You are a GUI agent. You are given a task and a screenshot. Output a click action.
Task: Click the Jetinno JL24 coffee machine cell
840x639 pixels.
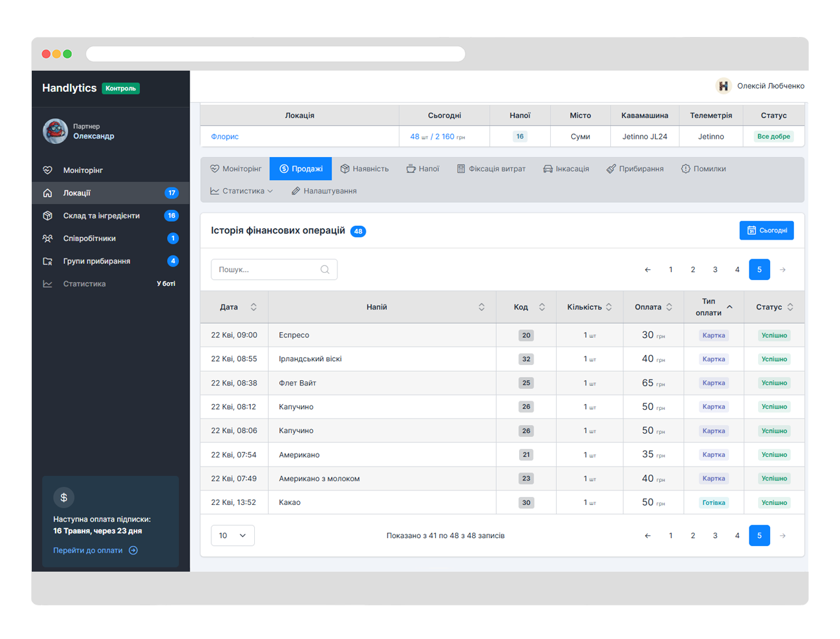click(645, 137)
